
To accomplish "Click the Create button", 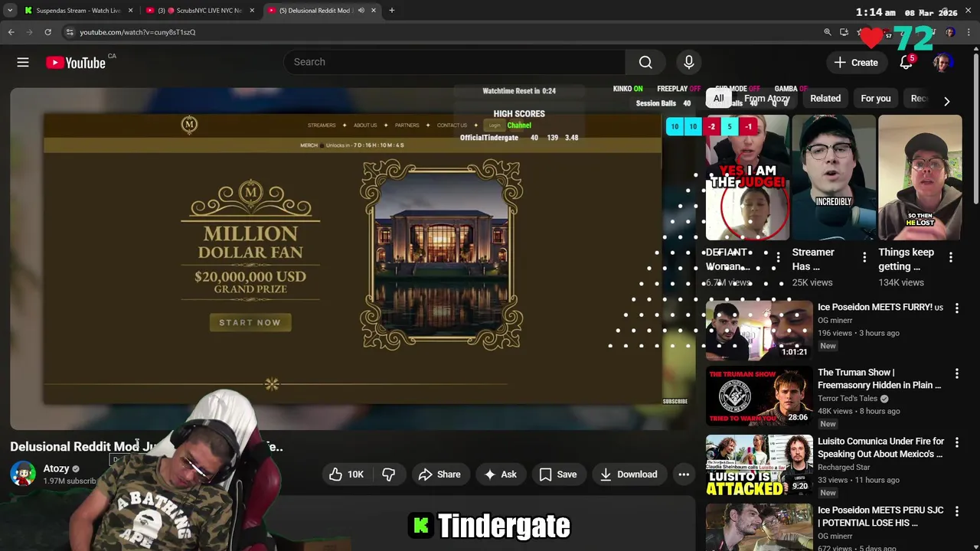I will coord(856,63).
